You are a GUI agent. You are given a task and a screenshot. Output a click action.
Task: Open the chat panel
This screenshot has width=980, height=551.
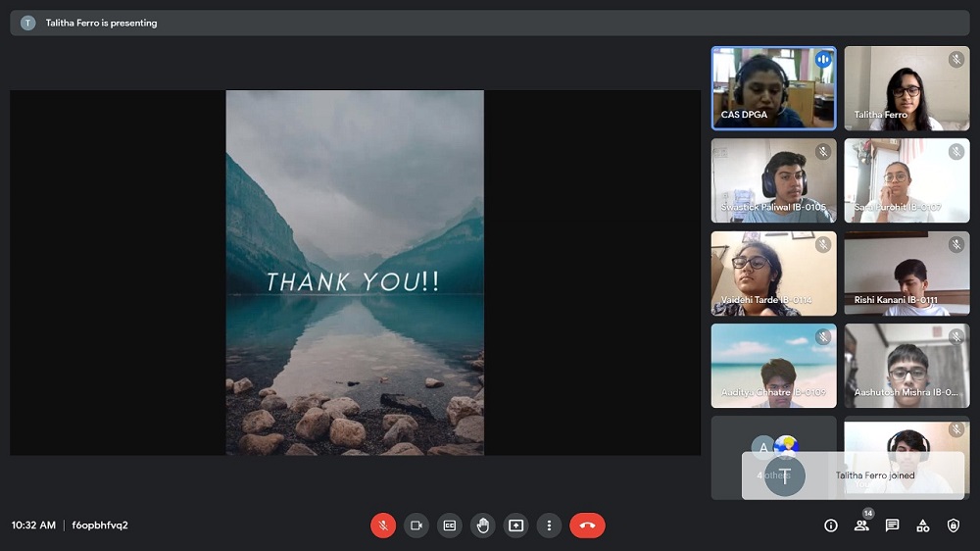pyautogui.click(x=892, y=526)
